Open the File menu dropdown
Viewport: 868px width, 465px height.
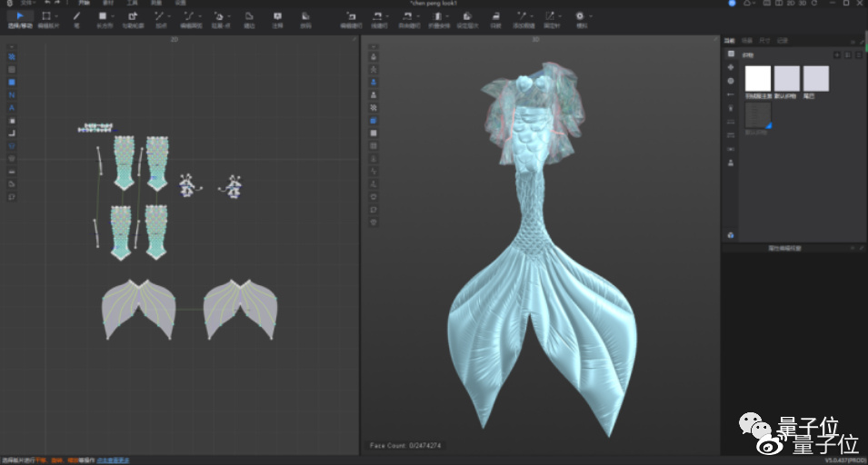click(27, 4)
